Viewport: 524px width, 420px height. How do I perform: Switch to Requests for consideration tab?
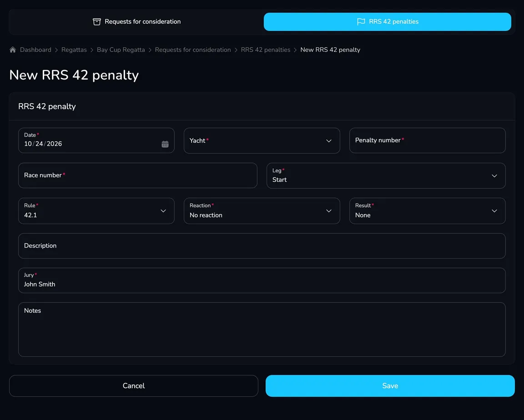pyautogui.click(x=136, y=22)
